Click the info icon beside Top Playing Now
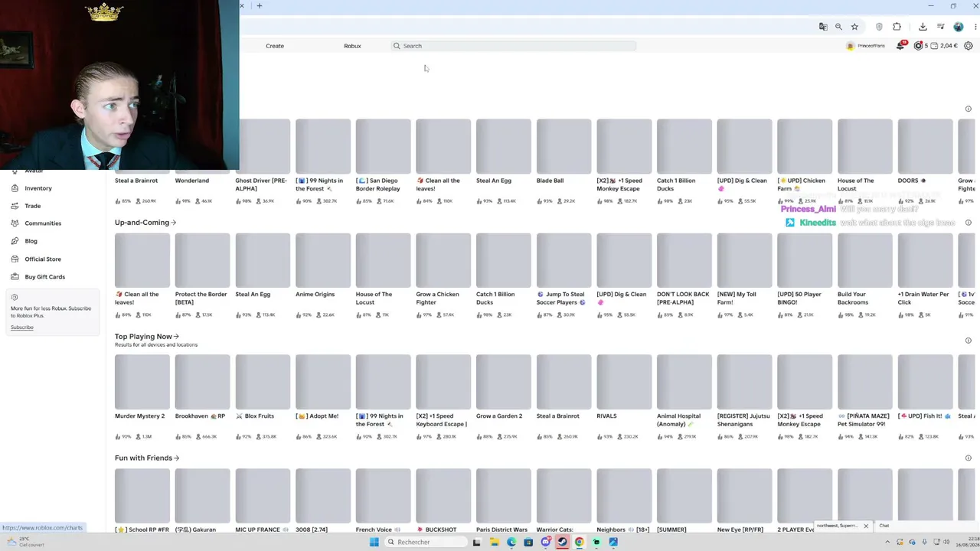 pos(968,341)
